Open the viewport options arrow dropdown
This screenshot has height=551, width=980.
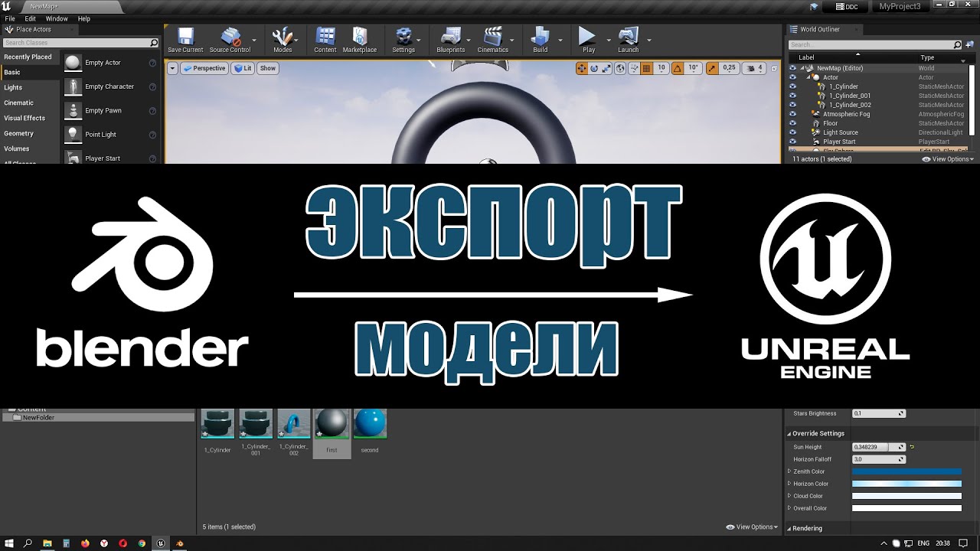coord(172,68)
